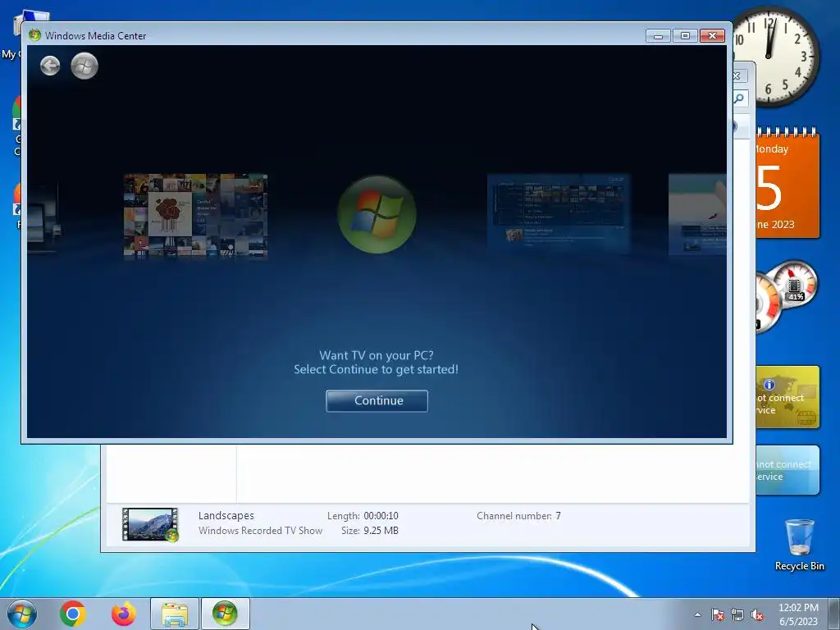The width and height of the screenshot is (840, 630).
Task: Click the Landscapes file name in details pane
Action: pyautogui.click(x=226, y=515)
